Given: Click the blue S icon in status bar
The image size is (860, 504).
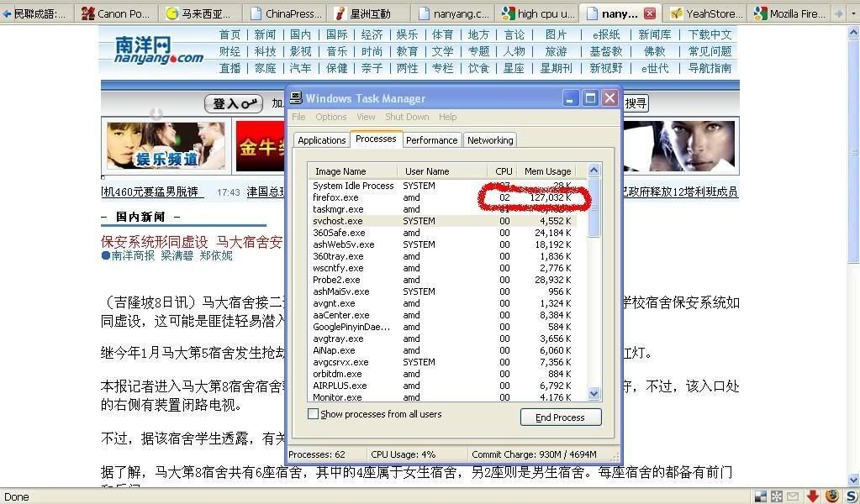Looking at the screenshot, I should pyautogui.click(x=851, y=496).
